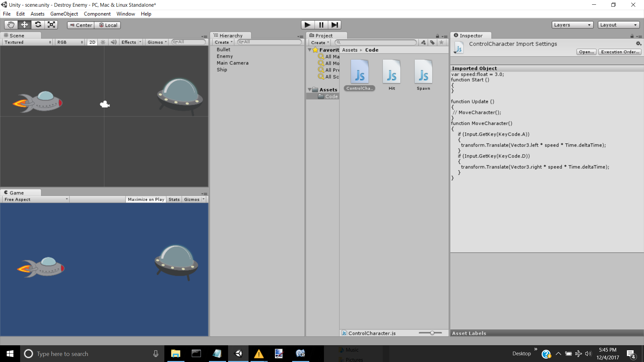Toggle 2D scene view mode
The height and width of the screenshot is (362, 644).
coord(92,42)
